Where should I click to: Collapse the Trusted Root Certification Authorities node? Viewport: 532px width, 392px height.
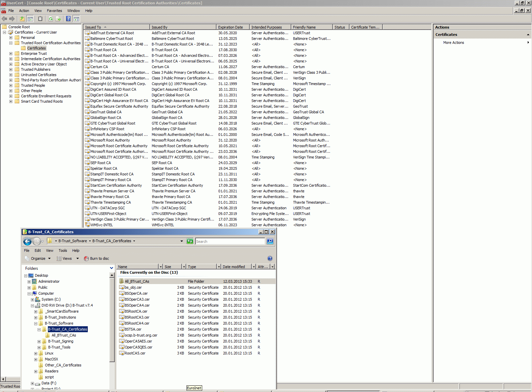click(x=11, y=43)
